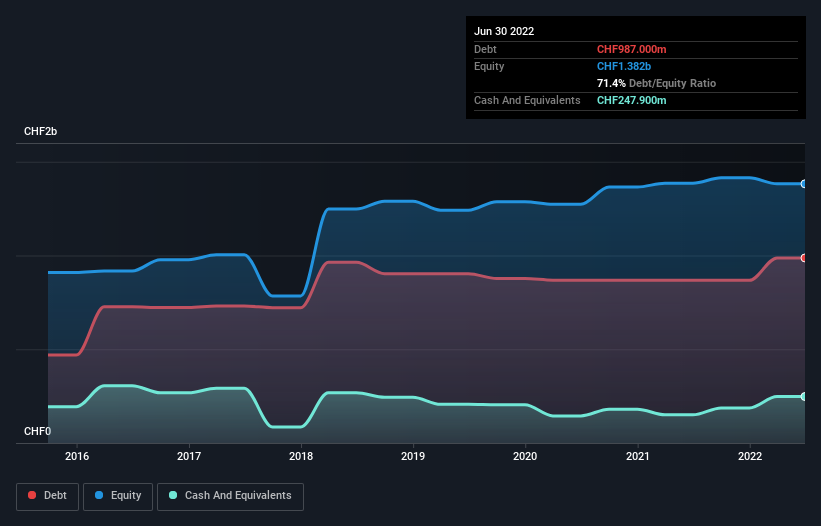Toggle the Cash And Equivalents legend button
The image size is (821, 526).
click(230, 496)
